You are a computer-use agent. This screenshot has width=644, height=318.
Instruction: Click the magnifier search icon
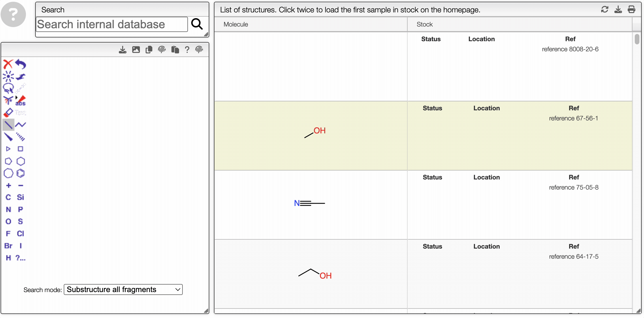[197, 24]
